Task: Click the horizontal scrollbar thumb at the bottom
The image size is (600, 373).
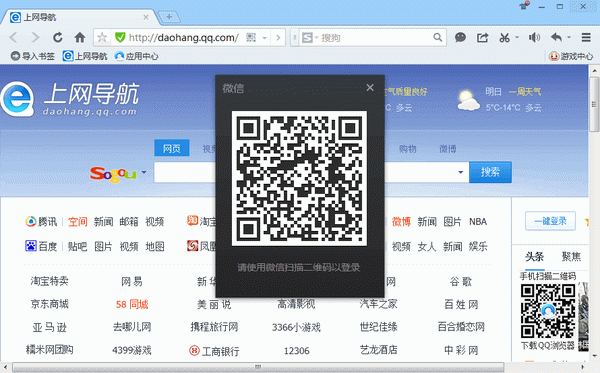Action: 258,367
